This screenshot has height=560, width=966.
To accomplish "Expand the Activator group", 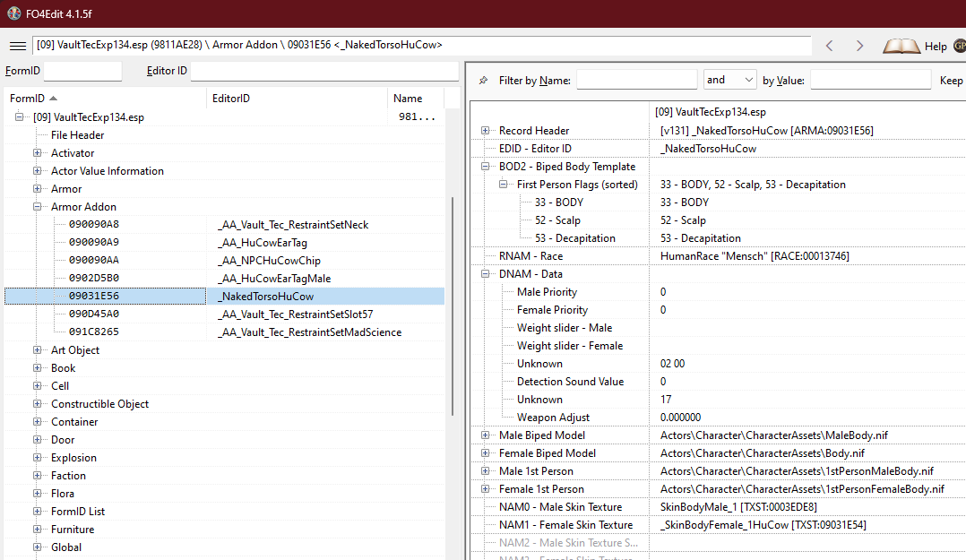I will point(38,153).
